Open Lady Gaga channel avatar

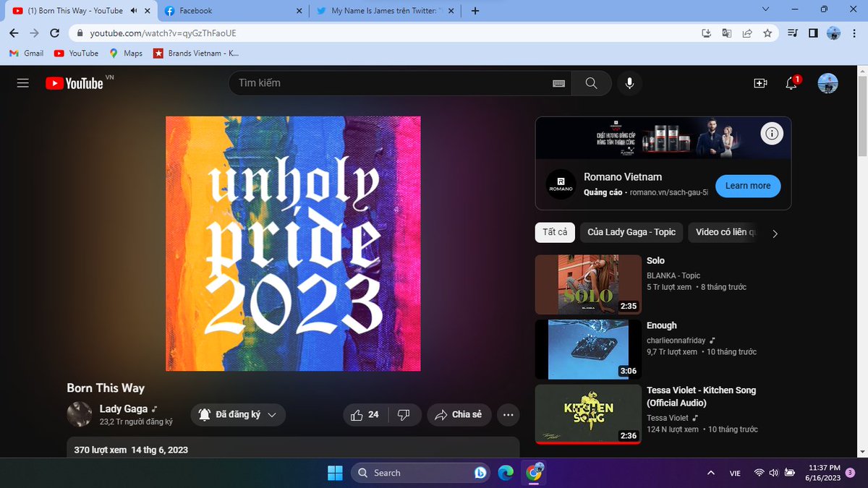coord(79,414)
